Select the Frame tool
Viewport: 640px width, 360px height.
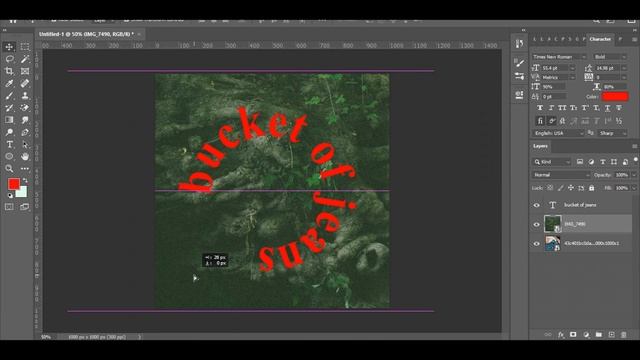[x=25, y=71]
